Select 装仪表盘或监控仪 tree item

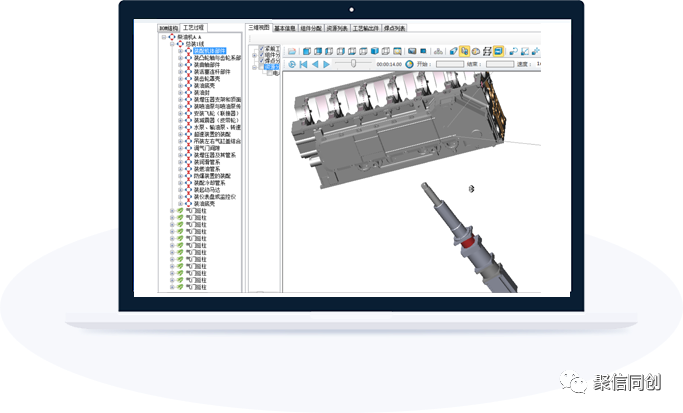click(x=215, y=197)
